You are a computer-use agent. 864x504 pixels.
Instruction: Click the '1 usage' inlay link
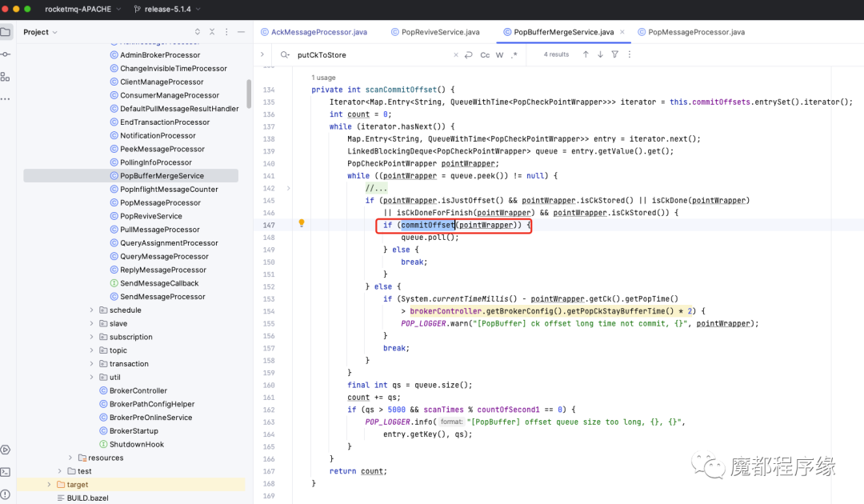tap(323, 78)
